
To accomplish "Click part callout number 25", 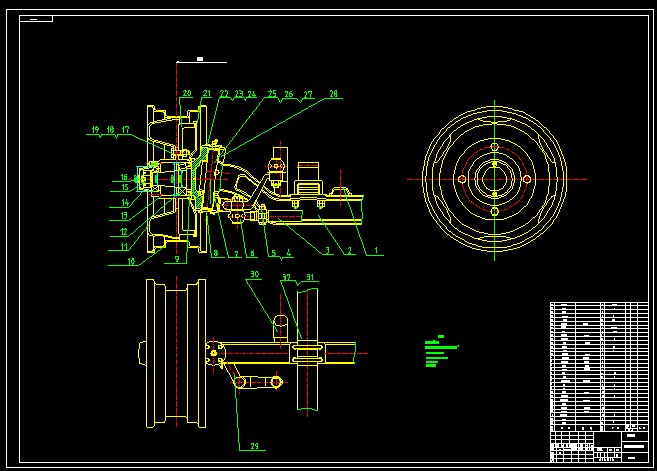I will (271, 94).
